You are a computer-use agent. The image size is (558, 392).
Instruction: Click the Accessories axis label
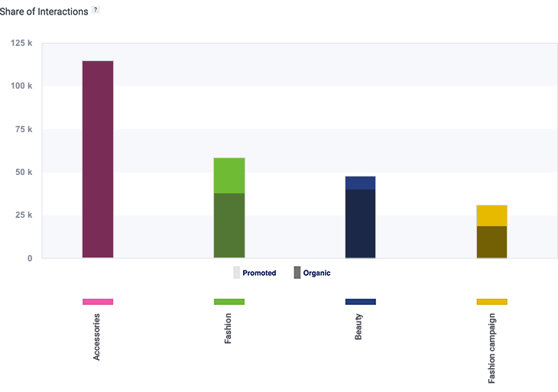coord(97,336)
